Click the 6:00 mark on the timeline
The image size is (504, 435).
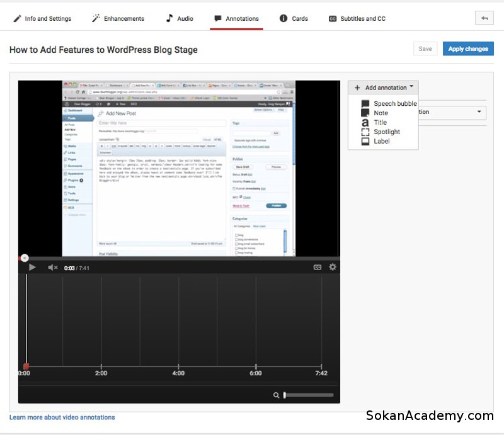pos(256,373)
